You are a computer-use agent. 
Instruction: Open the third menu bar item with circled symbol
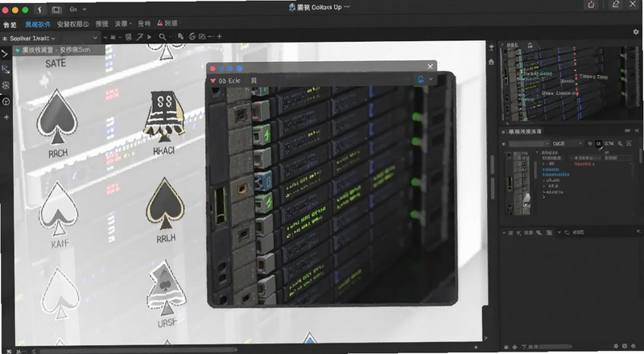(x=72, y=24)
